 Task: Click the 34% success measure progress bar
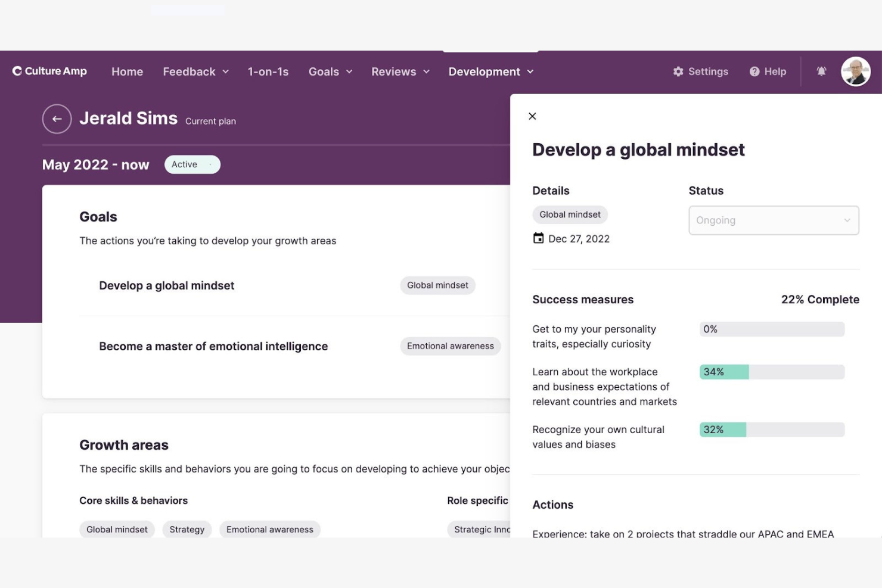point(772,372)
